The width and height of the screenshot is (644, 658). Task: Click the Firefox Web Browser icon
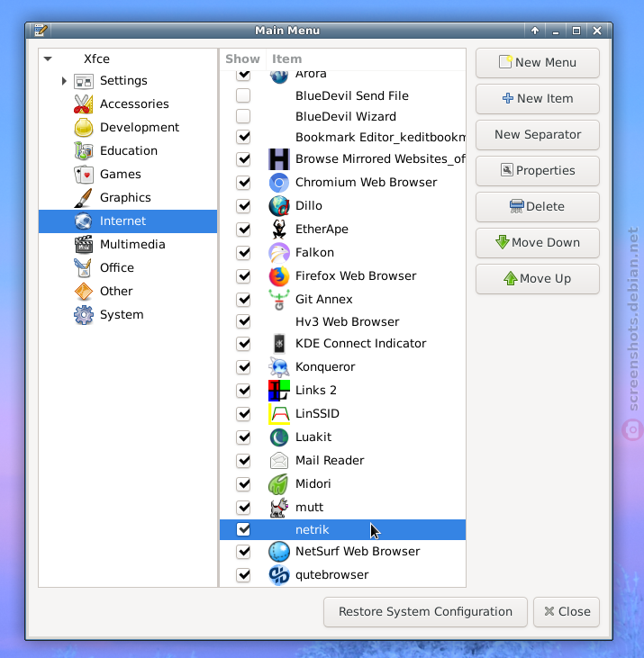(279, 276)
